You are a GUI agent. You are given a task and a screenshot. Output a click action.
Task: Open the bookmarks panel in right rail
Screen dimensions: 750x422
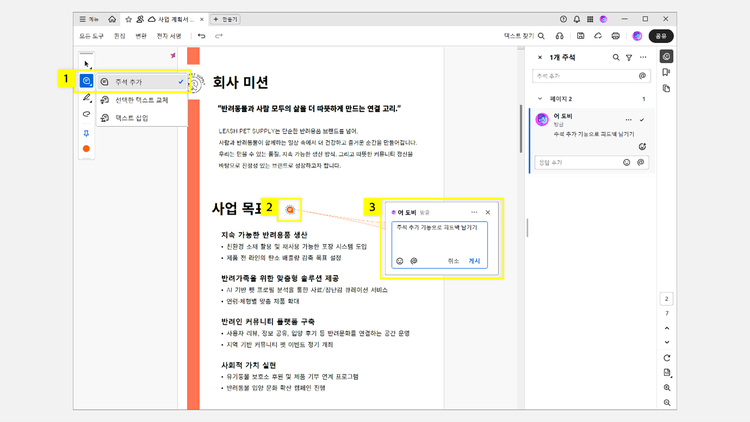[x=666, y=72]
